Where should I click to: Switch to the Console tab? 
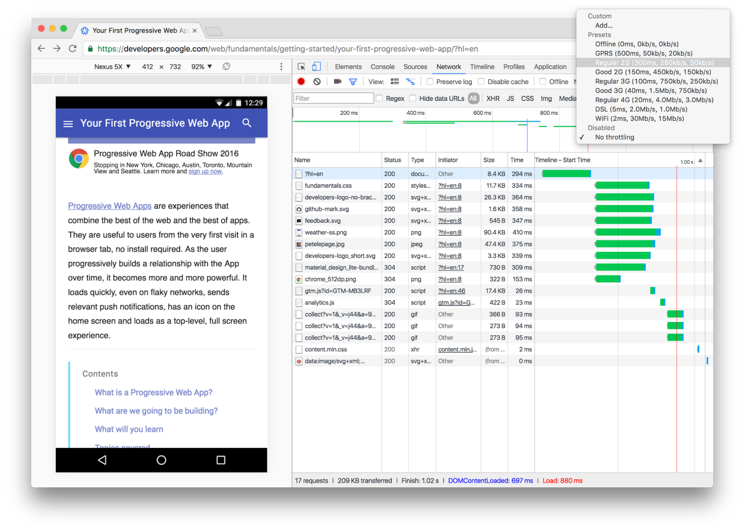pos(382,67)
